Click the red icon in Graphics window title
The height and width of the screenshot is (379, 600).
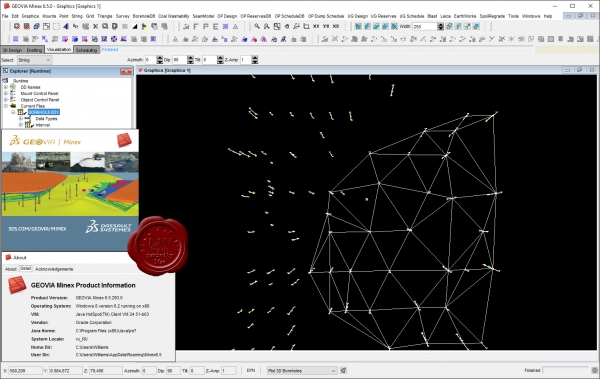pos(140,70)
